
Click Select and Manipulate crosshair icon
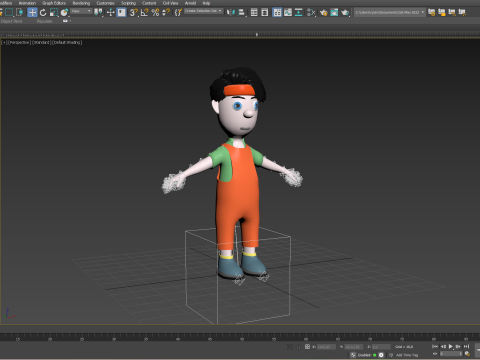coord(110,12)
